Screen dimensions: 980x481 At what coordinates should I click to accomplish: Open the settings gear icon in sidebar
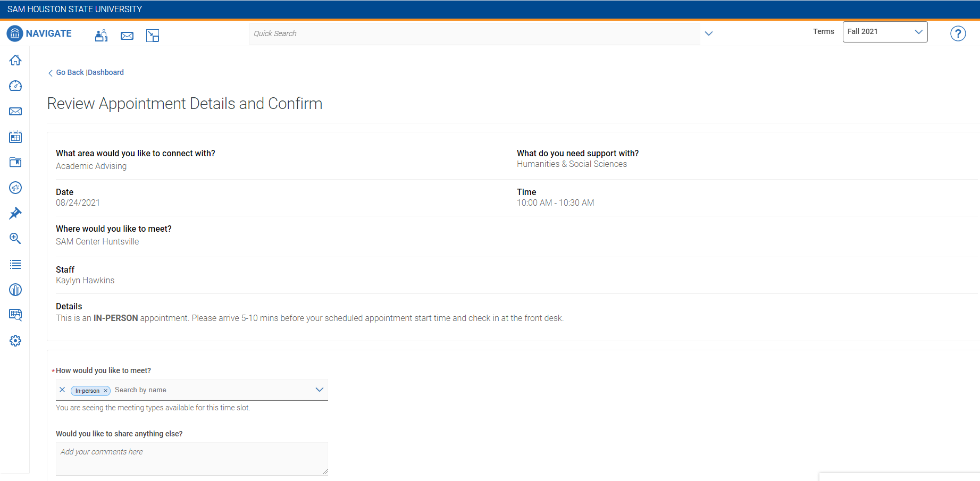point(15,341)
